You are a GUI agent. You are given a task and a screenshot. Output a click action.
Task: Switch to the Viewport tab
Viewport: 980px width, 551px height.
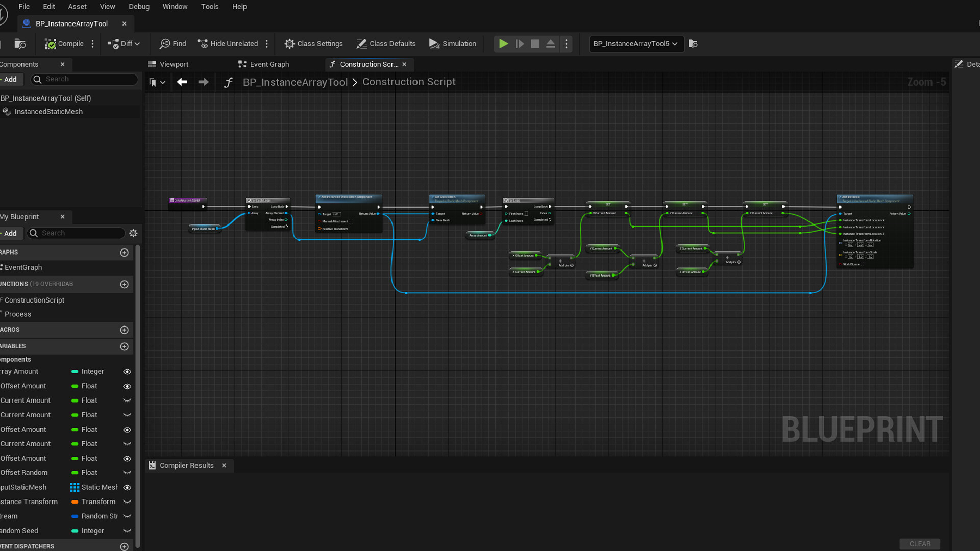coord(168,64)
